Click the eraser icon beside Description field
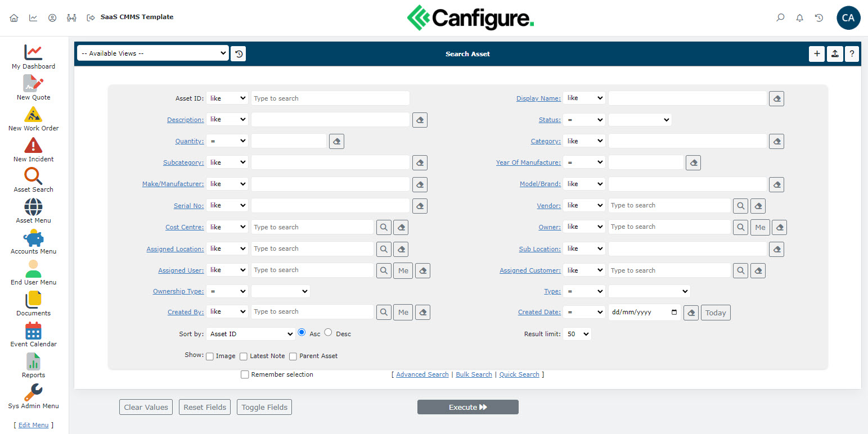The image size is (868, 434). pyautogui.click(x=420, y=120)
